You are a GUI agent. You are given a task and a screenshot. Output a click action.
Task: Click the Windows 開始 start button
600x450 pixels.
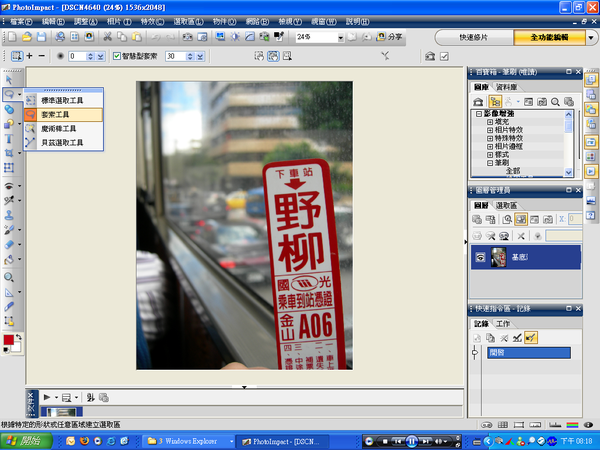26,441
